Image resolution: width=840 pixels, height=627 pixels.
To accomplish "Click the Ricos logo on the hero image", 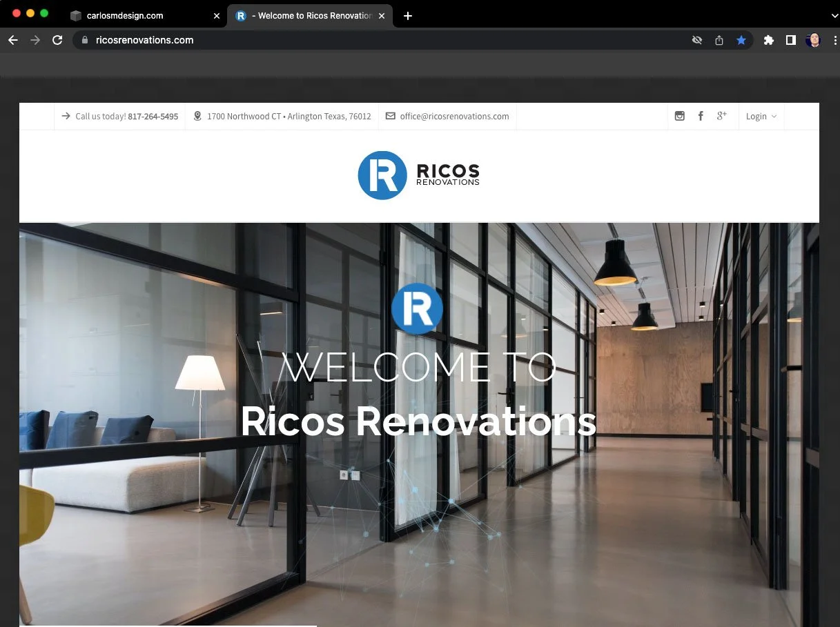I will coord(417,308).
